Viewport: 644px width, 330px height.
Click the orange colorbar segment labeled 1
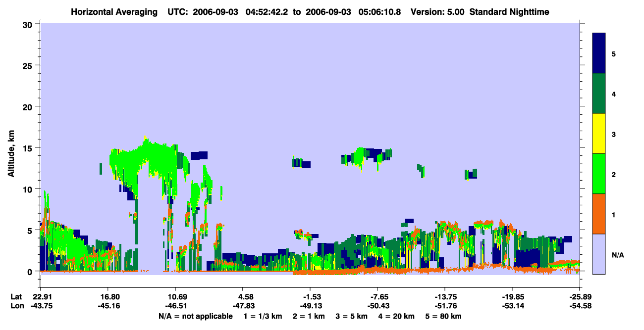pos(599,214)
